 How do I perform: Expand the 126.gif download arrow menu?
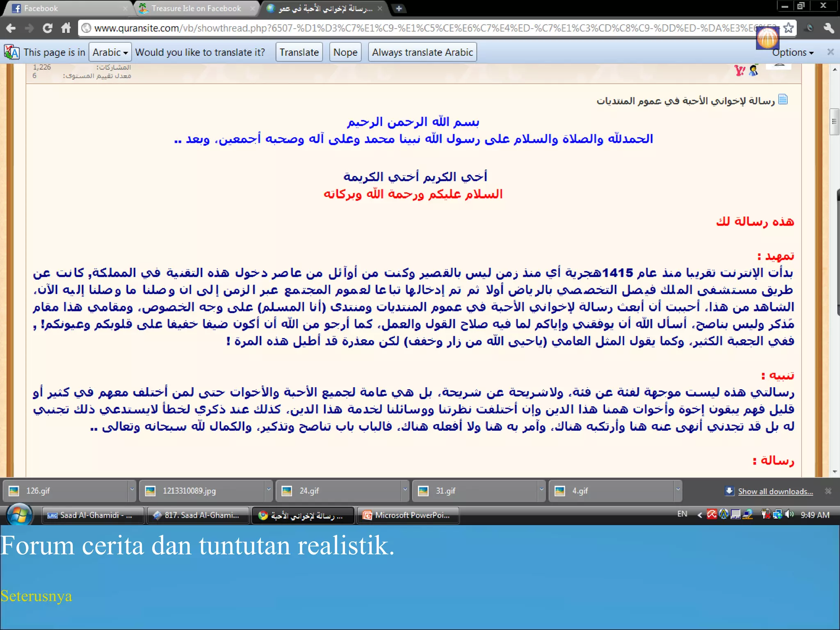click(132, 490)
